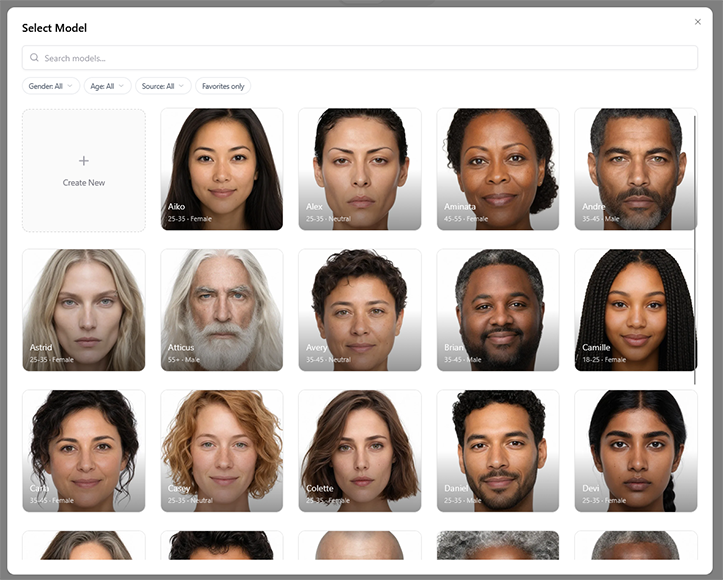
Task: Click the search magnifier icon
Action: 34,58
